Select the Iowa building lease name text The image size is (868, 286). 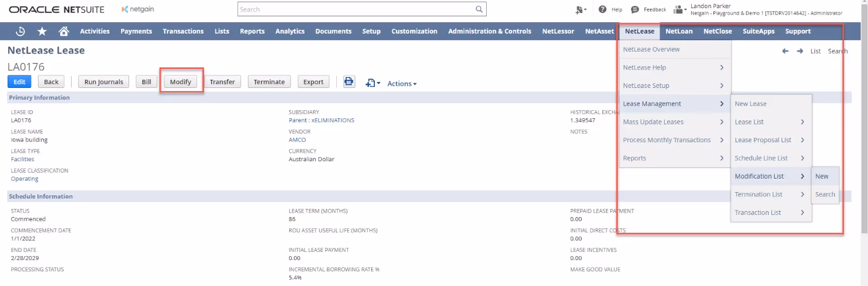click(29, 140)
